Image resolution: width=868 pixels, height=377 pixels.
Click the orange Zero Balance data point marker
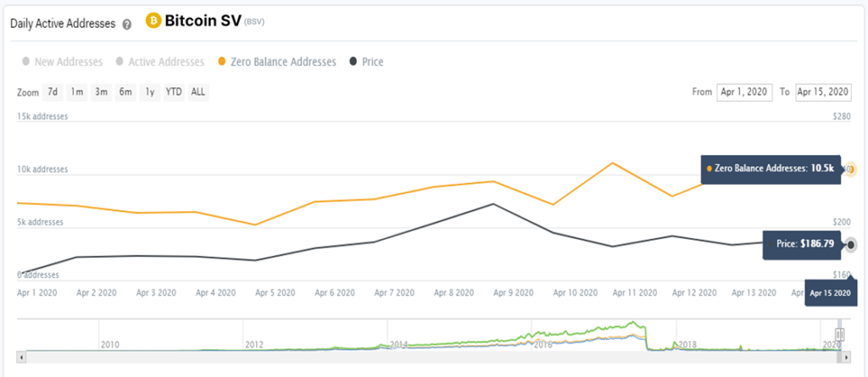tap(850, 169)
